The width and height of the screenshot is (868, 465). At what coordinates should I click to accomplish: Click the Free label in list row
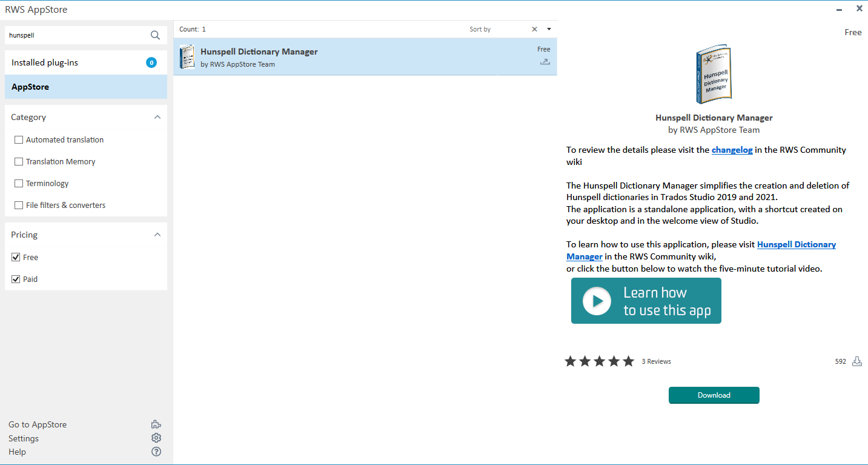point(544,49)
